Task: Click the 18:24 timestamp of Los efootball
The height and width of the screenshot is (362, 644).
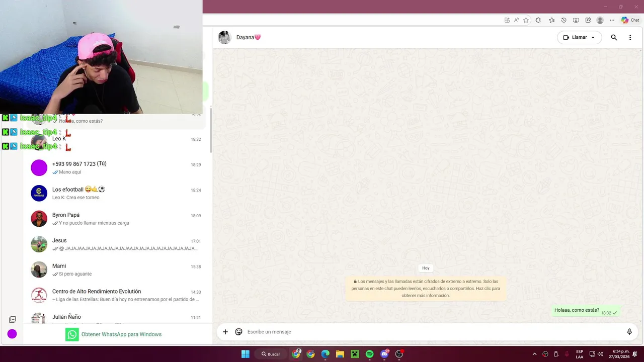Action: 196,191
